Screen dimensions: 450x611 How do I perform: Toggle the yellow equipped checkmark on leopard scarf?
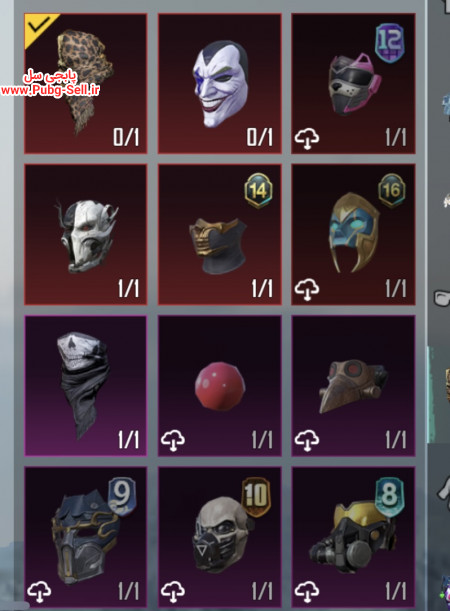coord(37,26)
